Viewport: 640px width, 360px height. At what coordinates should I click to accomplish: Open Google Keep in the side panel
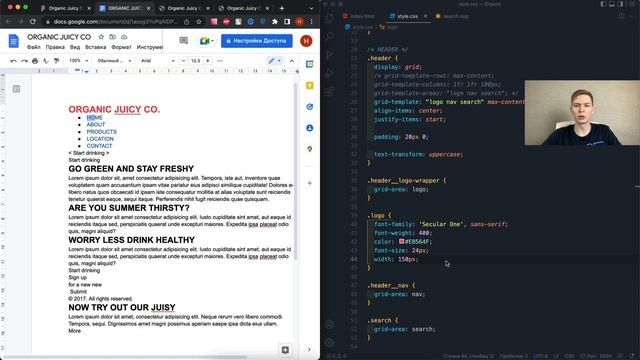click(309, 85)
